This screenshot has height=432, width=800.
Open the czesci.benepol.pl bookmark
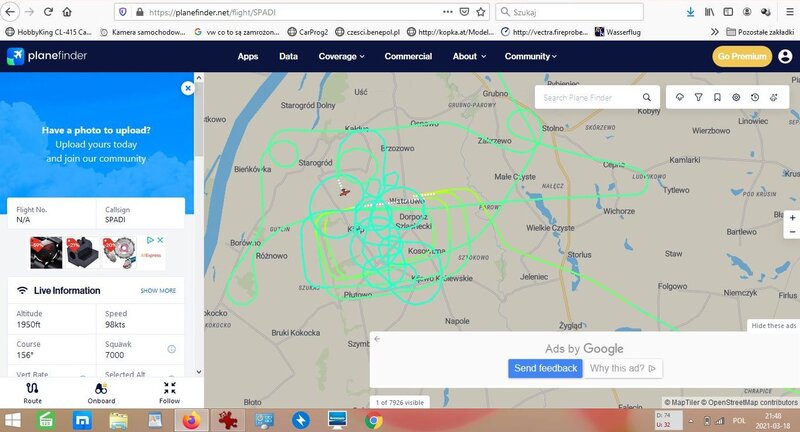[367, 32]
